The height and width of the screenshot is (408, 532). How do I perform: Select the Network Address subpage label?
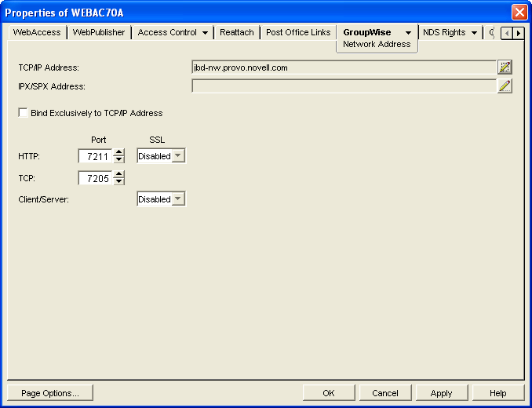pyautogui.click(x=377, y=44)
